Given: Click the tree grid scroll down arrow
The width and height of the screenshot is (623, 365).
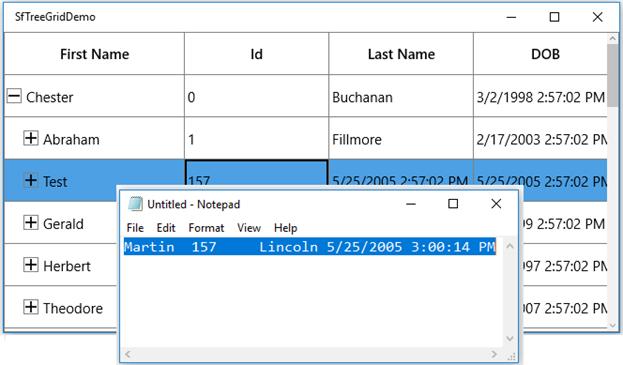Looking at the screenshot, I should click(612, 325).
